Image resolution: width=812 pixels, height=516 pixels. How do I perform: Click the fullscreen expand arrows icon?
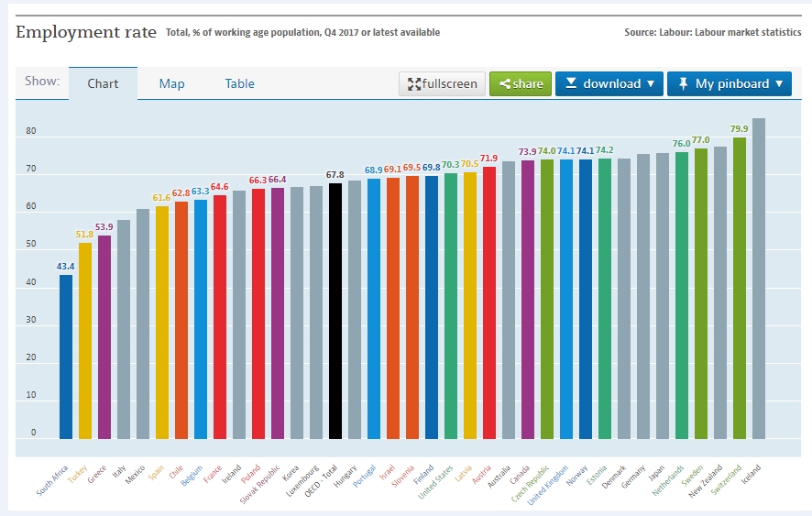click(413, 84)
